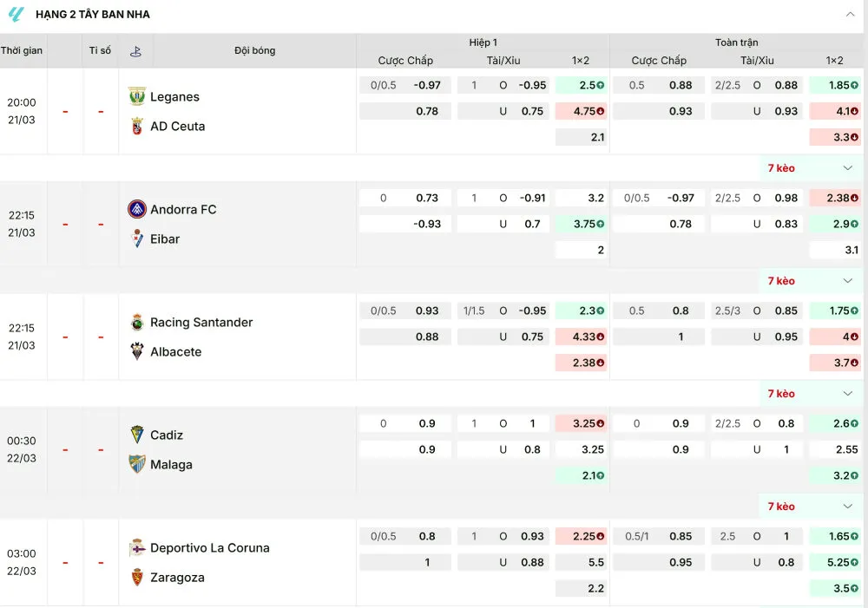Viewport: 868px width, 608px height.
Task: Click the Malaga club crest icon
Action: click(x=136, y=464)
